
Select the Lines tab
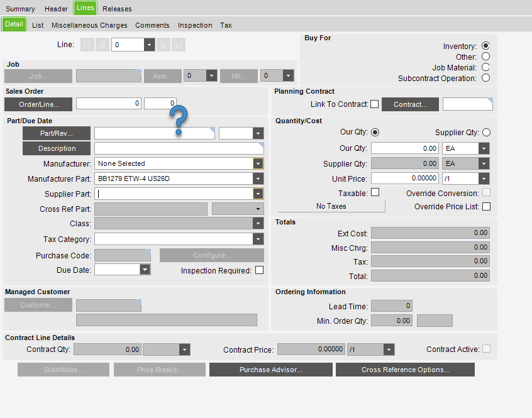coord(85,8)
